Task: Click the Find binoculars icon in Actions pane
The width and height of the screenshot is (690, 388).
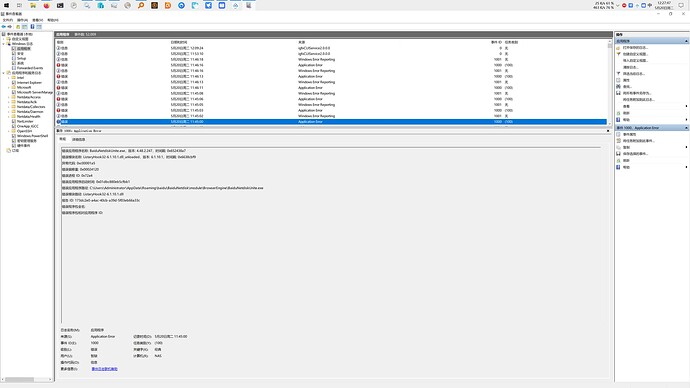Action: coord(618,87)
